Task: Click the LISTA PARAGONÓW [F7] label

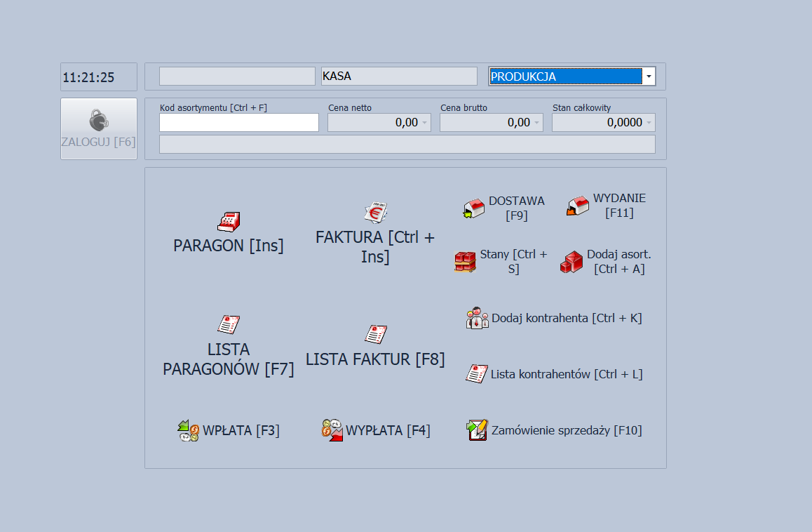Action: pos(229,359)
